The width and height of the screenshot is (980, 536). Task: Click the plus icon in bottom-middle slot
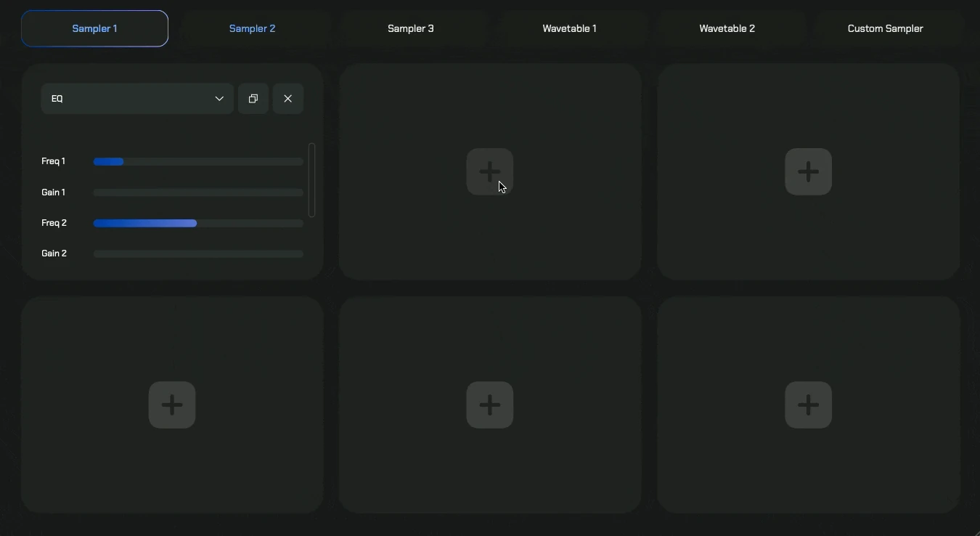pyautogui.click(x=490, y=405)
